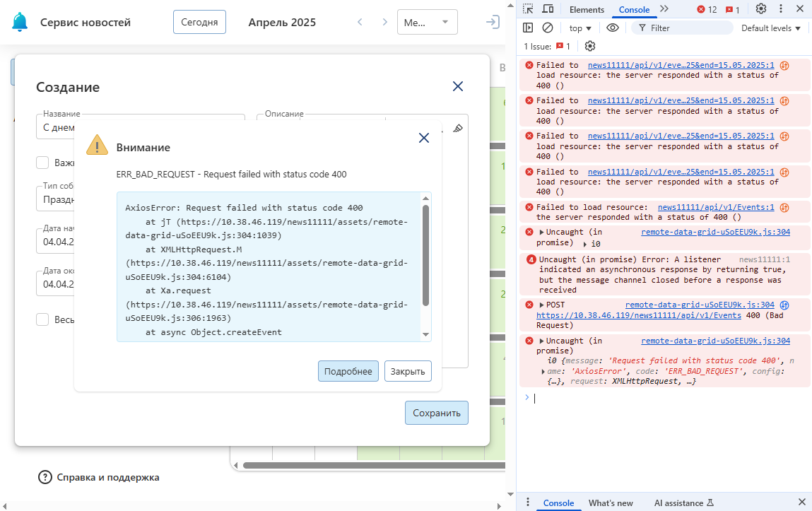Click the eraser icon in Описание field
812x511 pixels.
coord(458,128)
